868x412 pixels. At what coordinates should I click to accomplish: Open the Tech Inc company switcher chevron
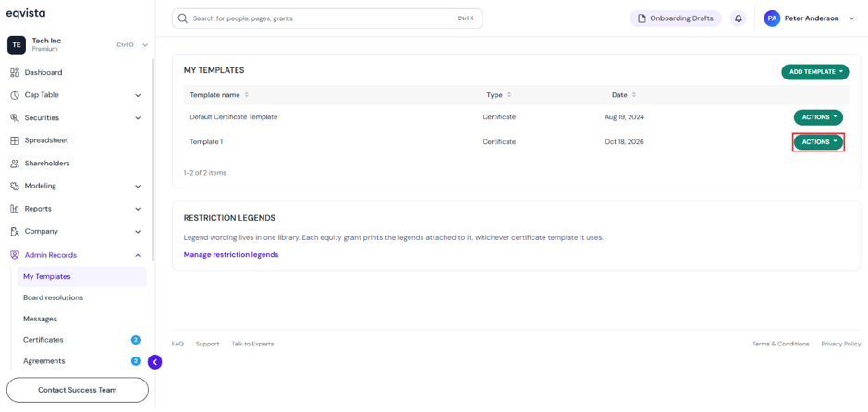pyautogui.click(x=145, y=44)
